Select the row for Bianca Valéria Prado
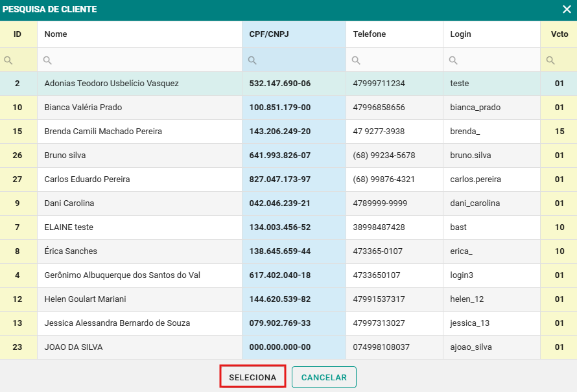This screenshot has height=392, width=577. pyautogui.click(x=83, y=108)
